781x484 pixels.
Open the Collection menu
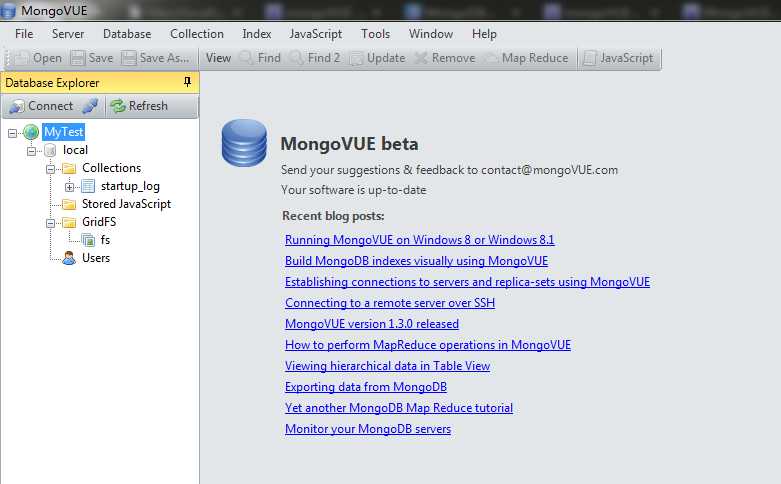pos(197,34)
